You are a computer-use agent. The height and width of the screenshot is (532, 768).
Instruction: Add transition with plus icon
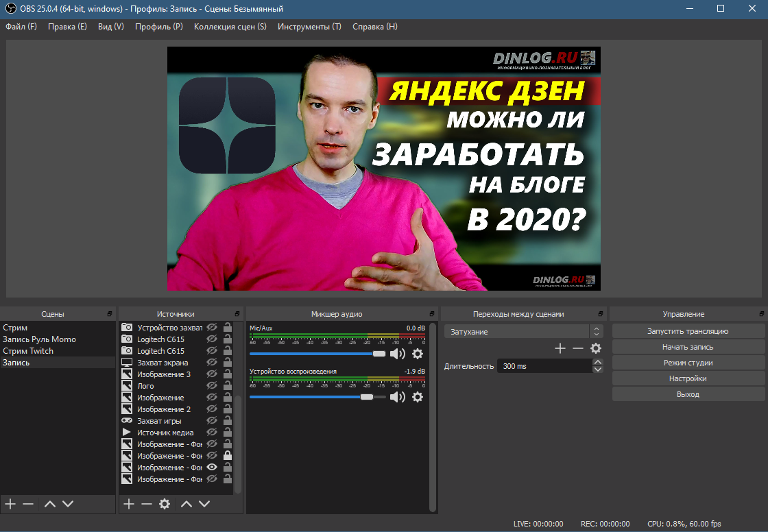(x=560, y=348)
